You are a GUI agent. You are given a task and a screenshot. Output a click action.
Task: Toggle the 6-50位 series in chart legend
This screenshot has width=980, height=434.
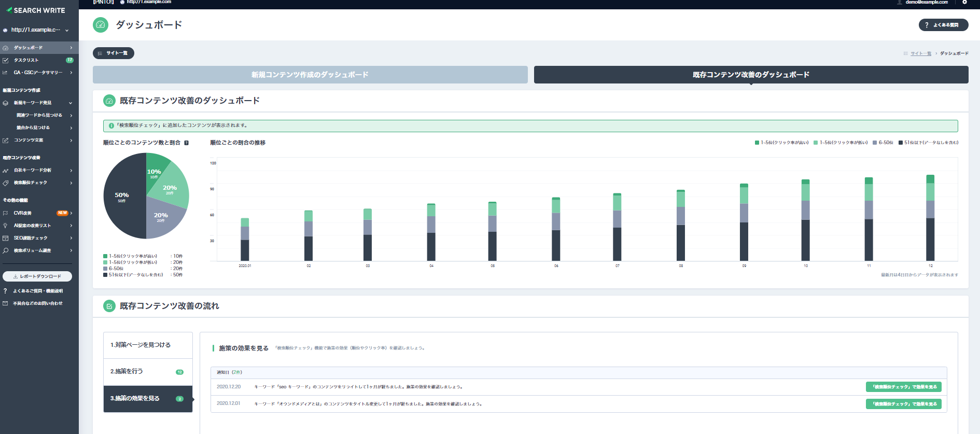point(883,143)
